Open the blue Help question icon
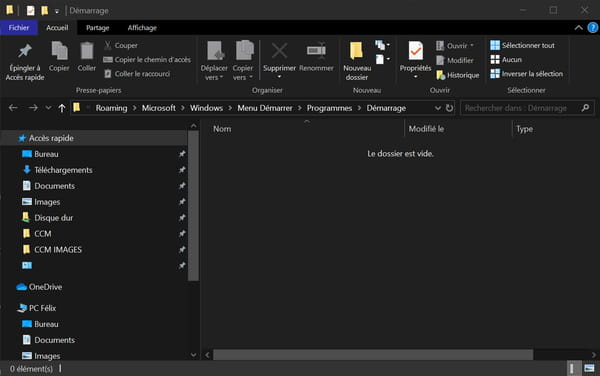This screenshot has width=600, height=376. pos(593,28)
